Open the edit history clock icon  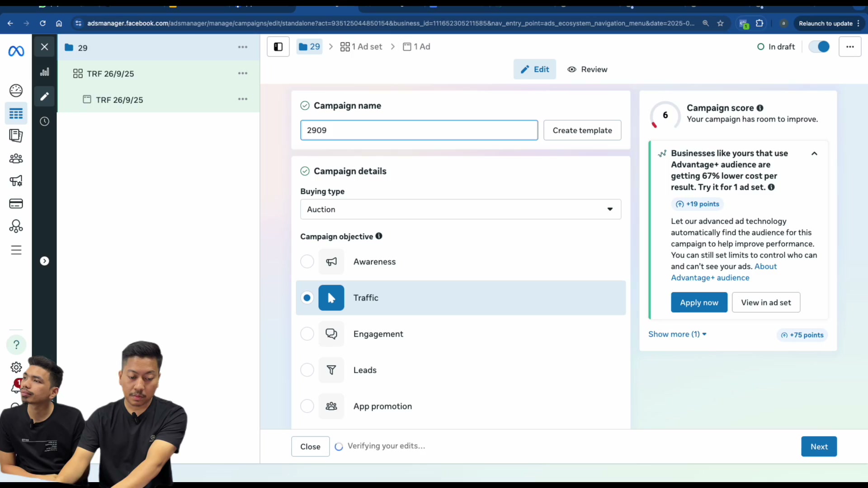(x=44, y=121)
